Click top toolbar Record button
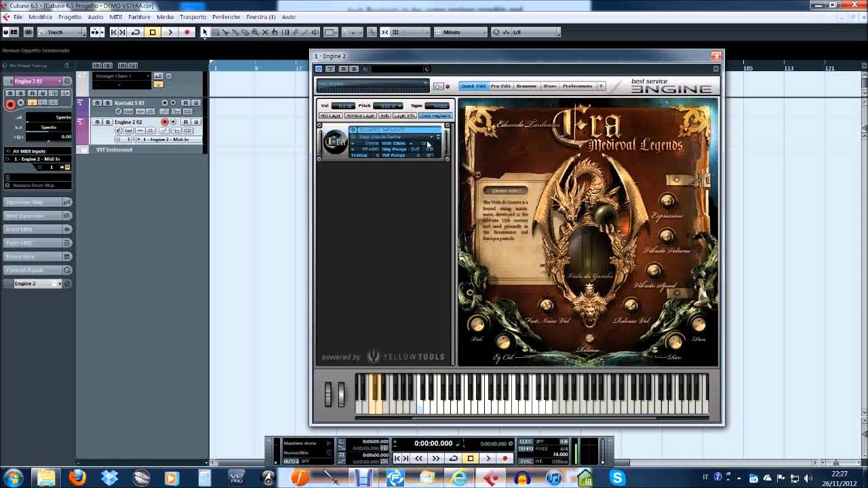The image size is (868, 488). click(187, 32)
